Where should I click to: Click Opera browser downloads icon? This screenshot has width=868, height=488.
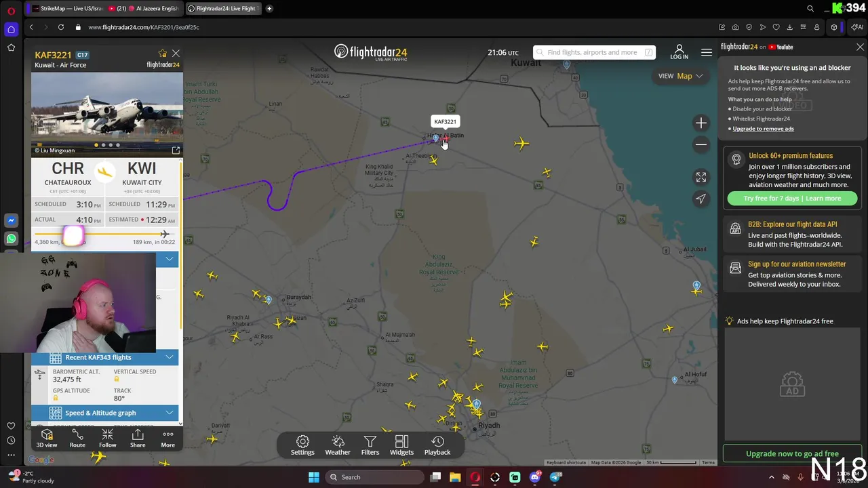pyautogui.click(x=789, y=27)
